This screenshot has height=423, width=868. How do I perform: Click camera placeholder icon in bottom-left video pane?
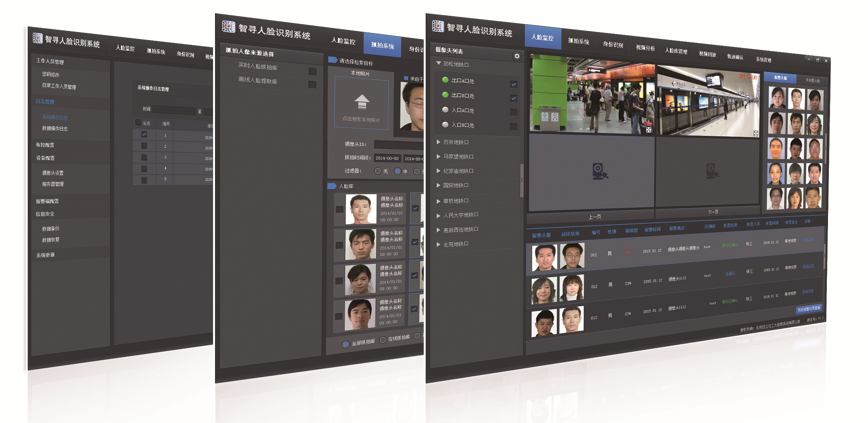600,172
